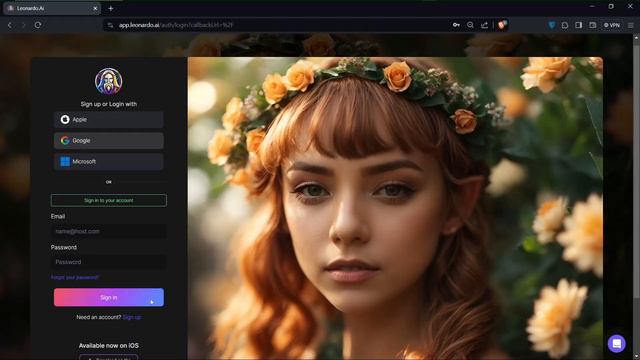Click the 'Available now on iOS' text
The width and height of the screenshot is (640, 360).
pos(109,346)
